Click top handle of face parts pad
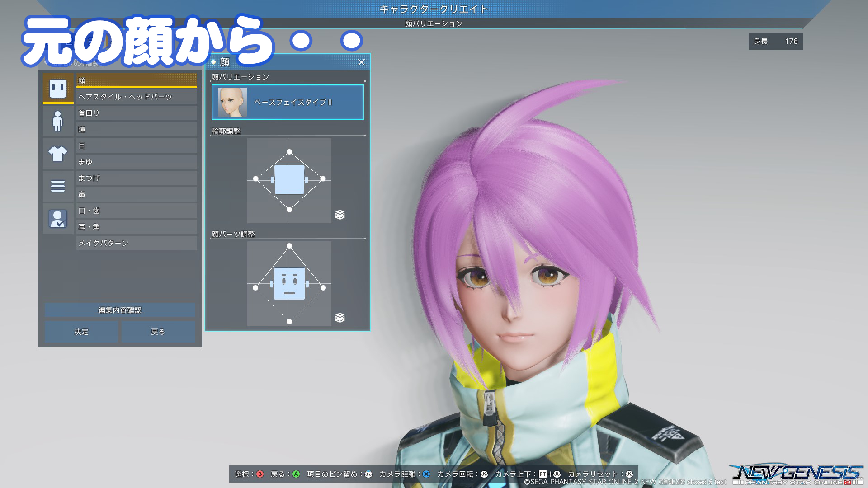Image resolution: width=868 pixels, height=488 pixels. [x=289, y=246]
